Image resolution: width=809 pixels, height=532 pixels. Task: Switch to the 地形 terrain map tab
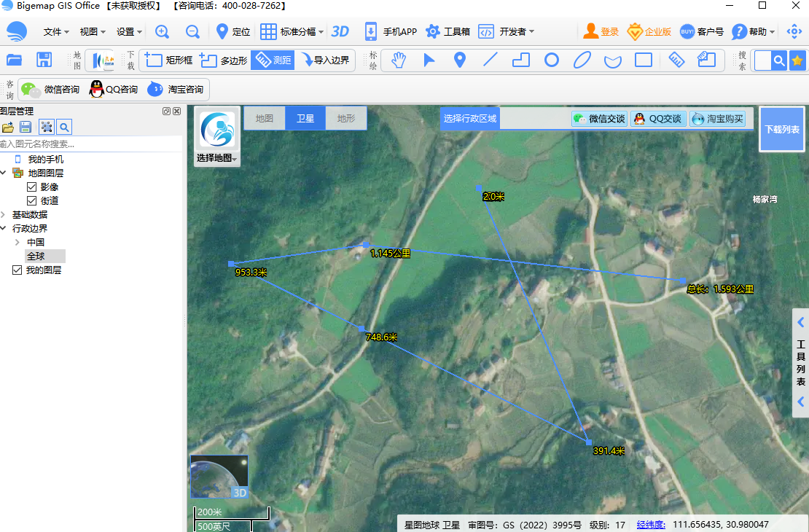pyautogui.click(x=345, y=117)
